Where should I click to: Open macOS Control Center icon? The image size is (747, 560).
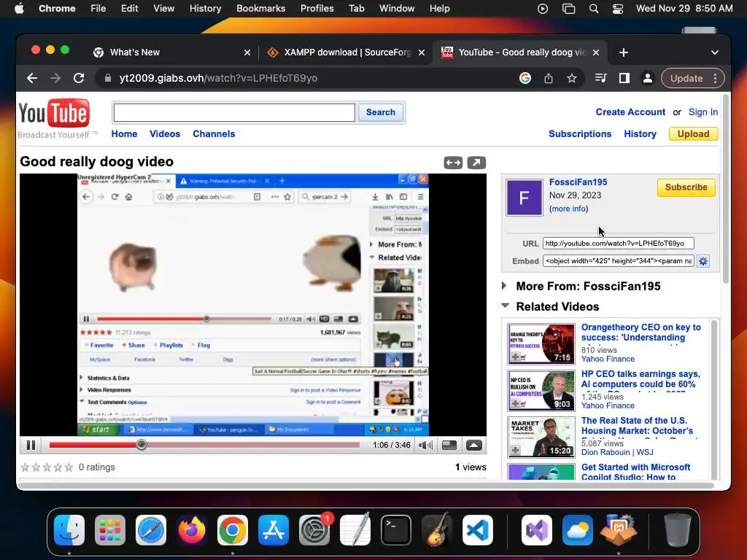(617, 9)
